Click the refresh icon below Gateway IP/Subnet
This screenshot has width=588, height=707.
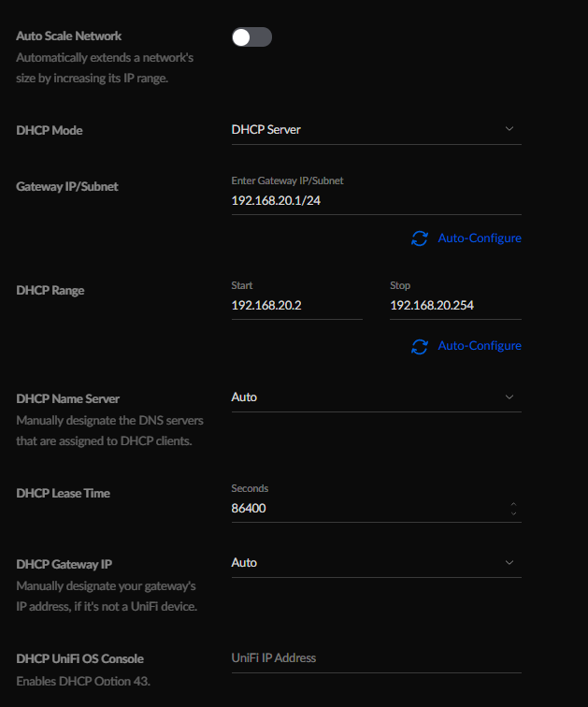tap(420, 238)
